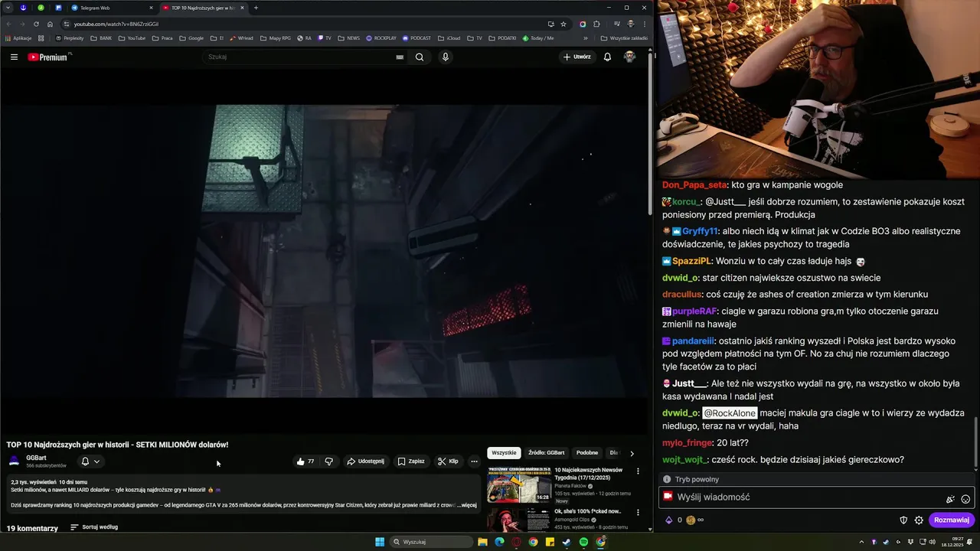The width and height of the screenshot is (980, 551).
Task: Save video using the Zapisz button
Action: coord(411,461)
